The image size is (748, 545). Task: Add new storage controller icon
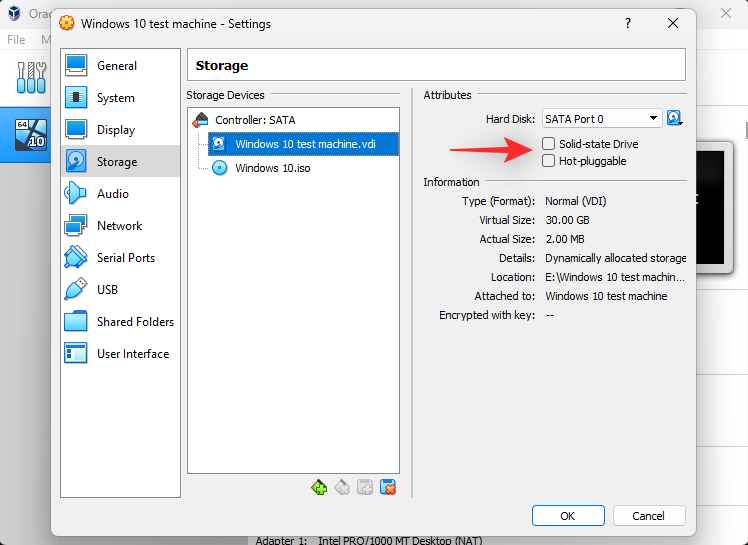point(319,488)
